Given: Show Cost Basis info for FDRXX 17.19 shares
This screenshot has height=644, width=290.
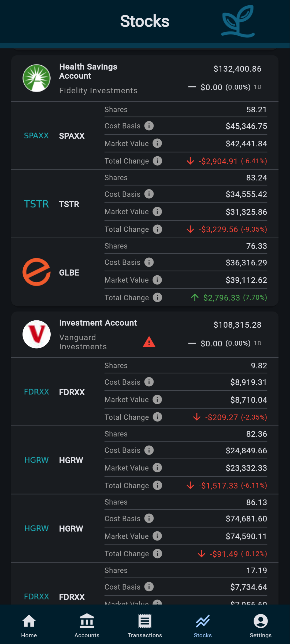Looking at the screenshot, I should [149, 587].
